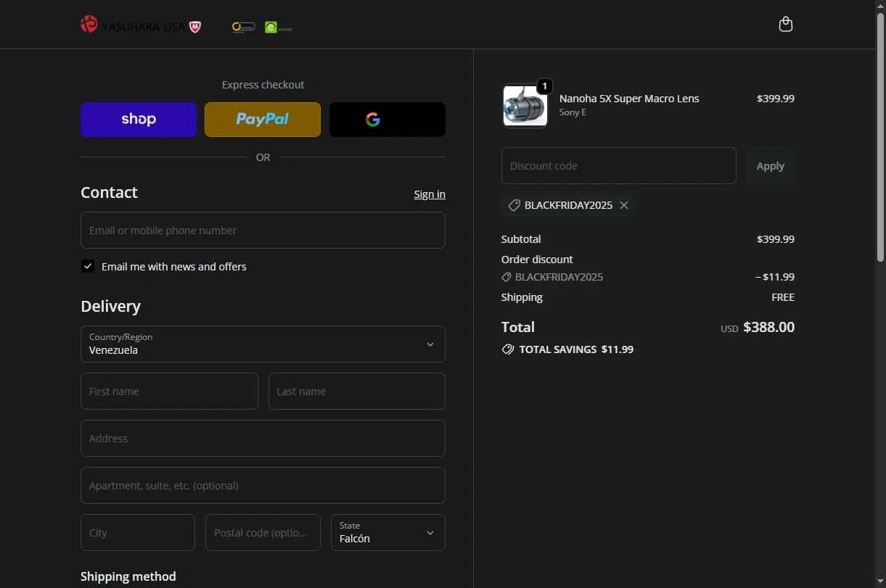Image resolution: width=886 pixels, height=588 pixels.
Task: Click the Yasuhara USA store logo
Action: point(132,25)
